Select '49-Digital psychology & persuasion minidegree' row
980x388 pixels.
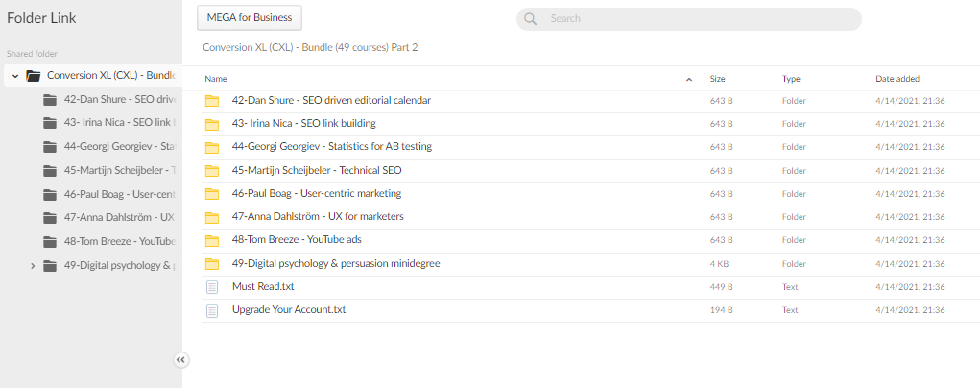pyautogui.click(x=590, y=264)
